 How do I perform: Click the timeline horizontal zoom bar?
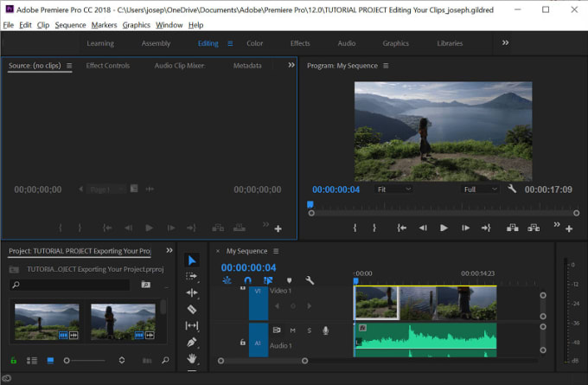(x=263, y=361)
